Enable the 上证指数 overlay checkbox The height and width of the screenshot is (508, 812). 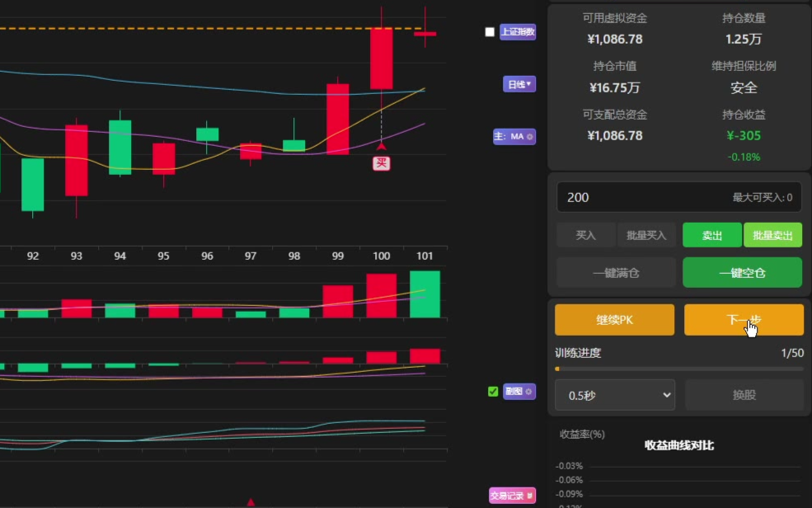[490, 32]
